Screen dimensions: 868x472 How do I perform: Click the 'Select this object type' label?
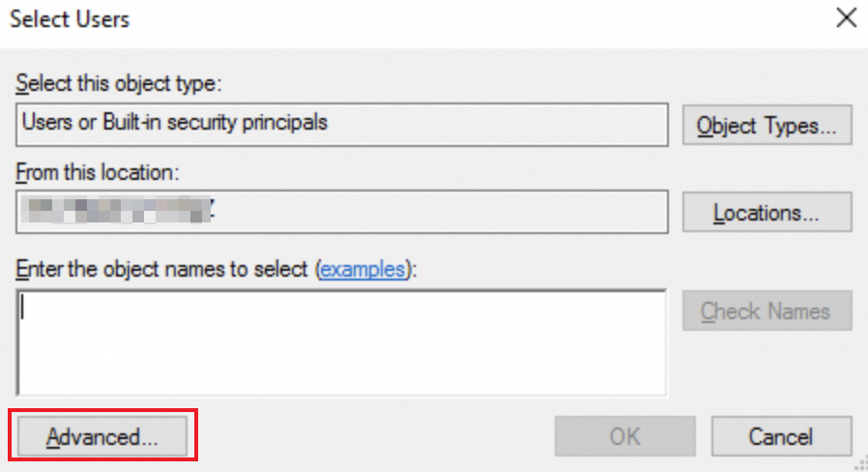point(119,83)
